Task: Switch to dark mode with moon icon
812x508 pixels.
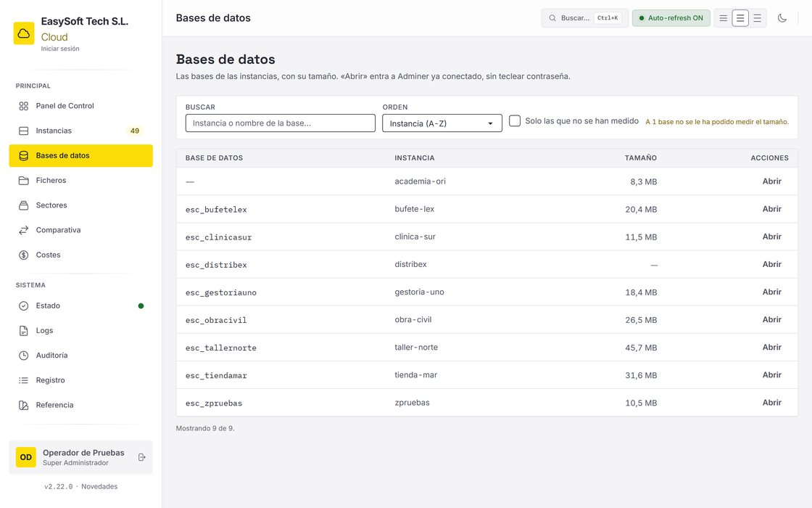Action: point(782,18)
